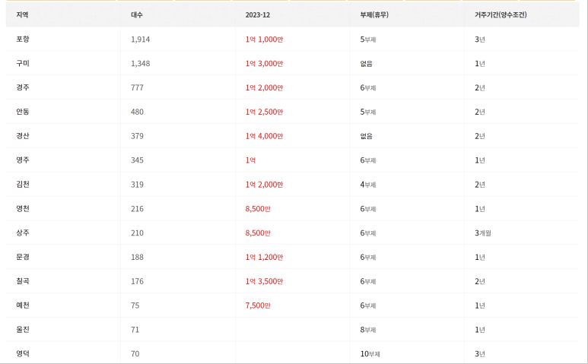Click 상주's price 8,500만
This screenshot has width=588, height=364.
[258, 233]
